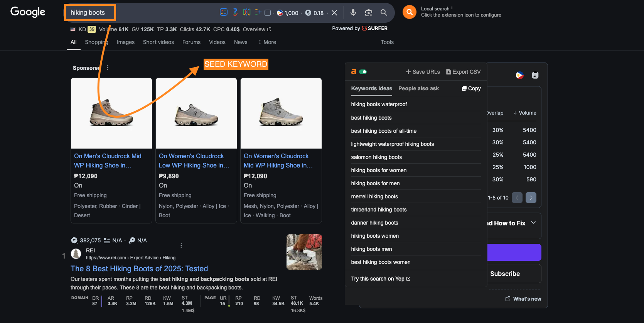This screenshot has height=323, width=644.
Task: Switch to People also ask tab
Action: [x=418, y=88]
